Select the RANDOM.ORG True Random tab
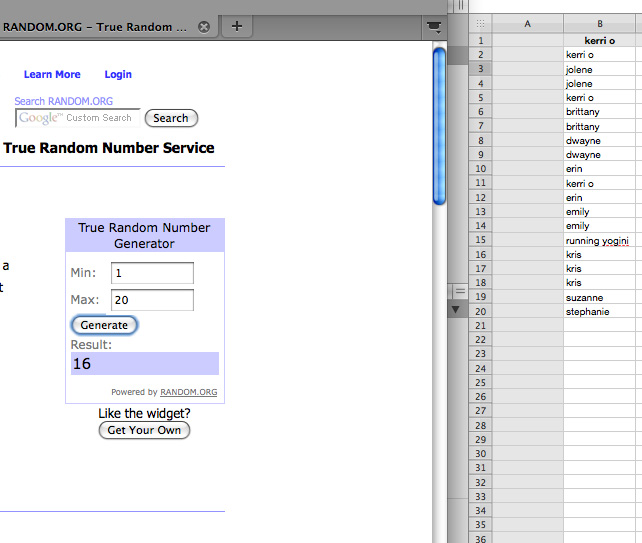 click(x=95, y=27)
